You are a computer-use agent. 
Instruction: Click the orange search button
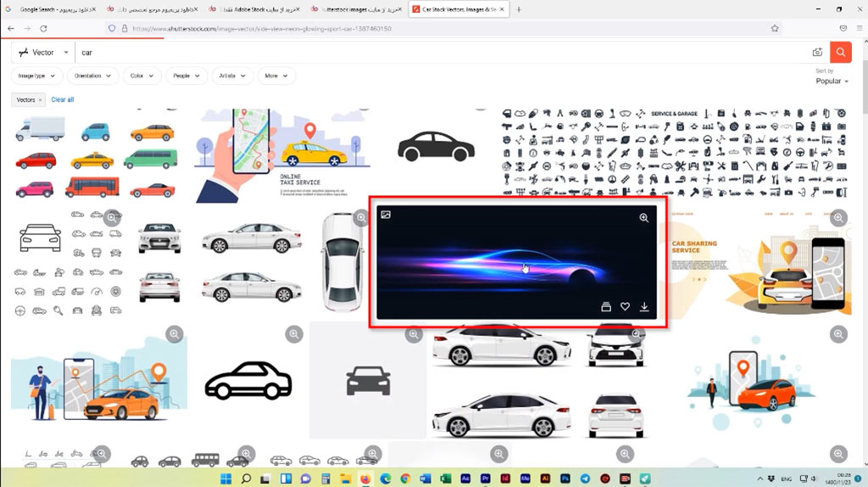840,52
